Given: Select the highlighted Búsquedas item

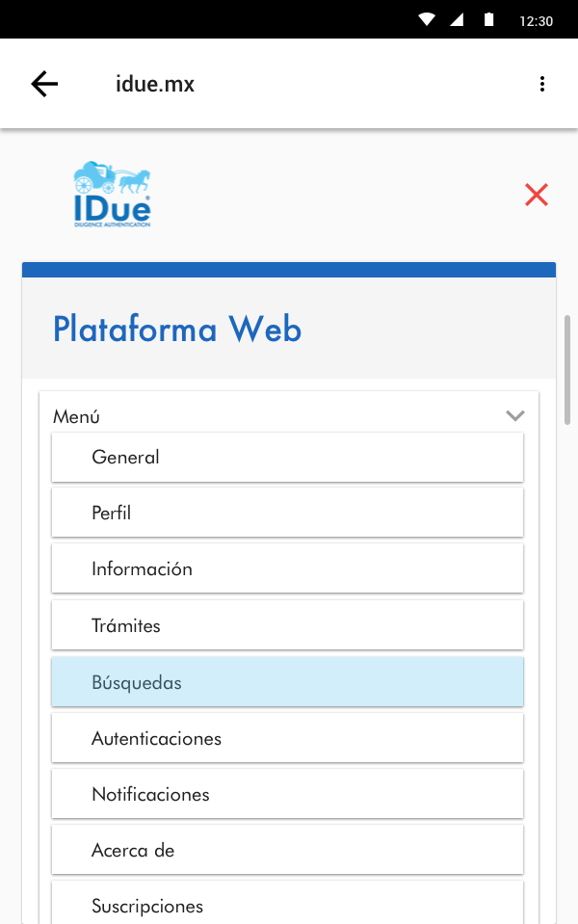Looking at the screenshot, I should (287, 682).
